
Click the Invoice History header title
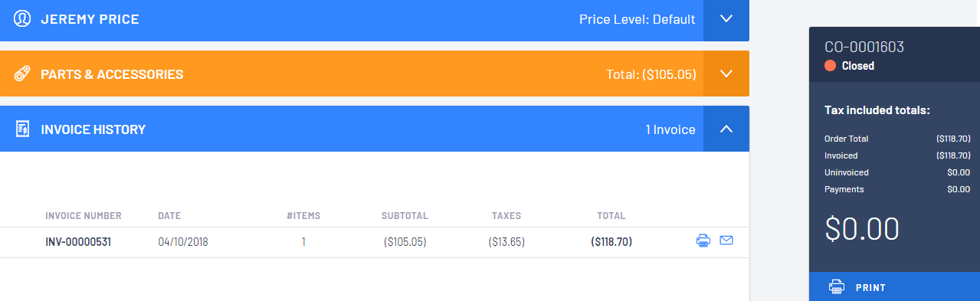[x=93, y=129]
